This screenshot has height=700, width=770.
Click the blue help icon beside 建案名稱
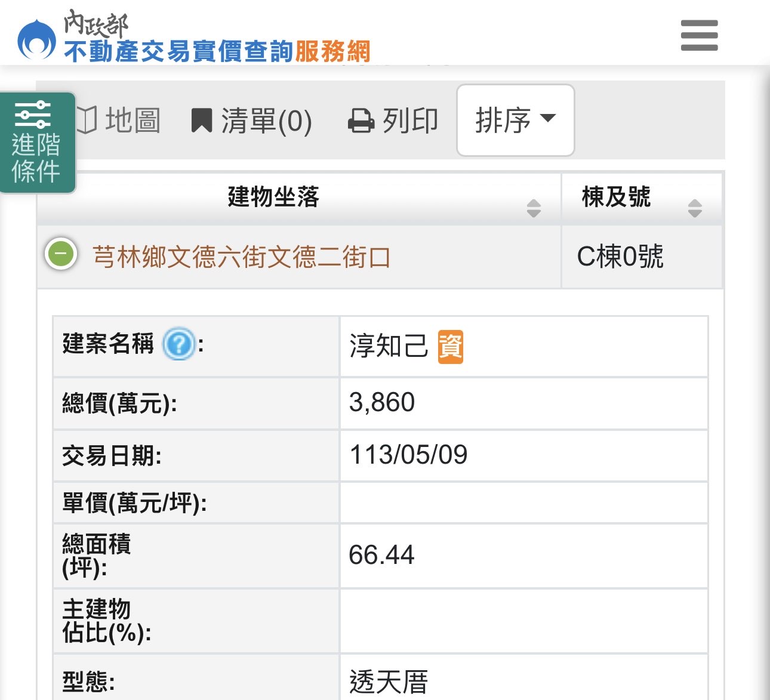[x=178, y=344]
